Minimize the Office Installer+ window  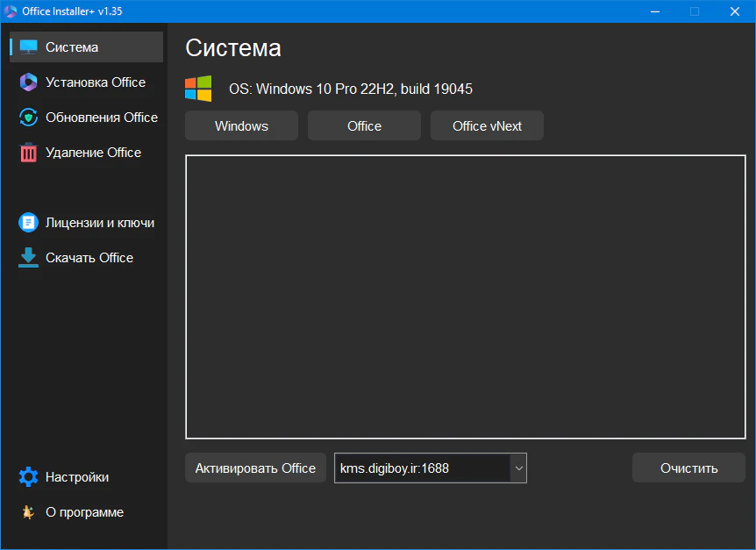(x=654, y=11)
